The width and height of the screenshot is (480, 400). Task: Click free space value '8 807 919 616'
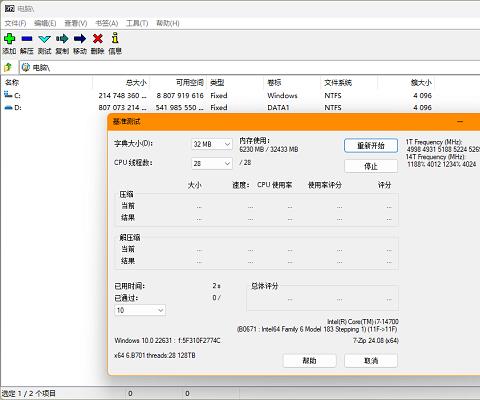click(180, 95)
